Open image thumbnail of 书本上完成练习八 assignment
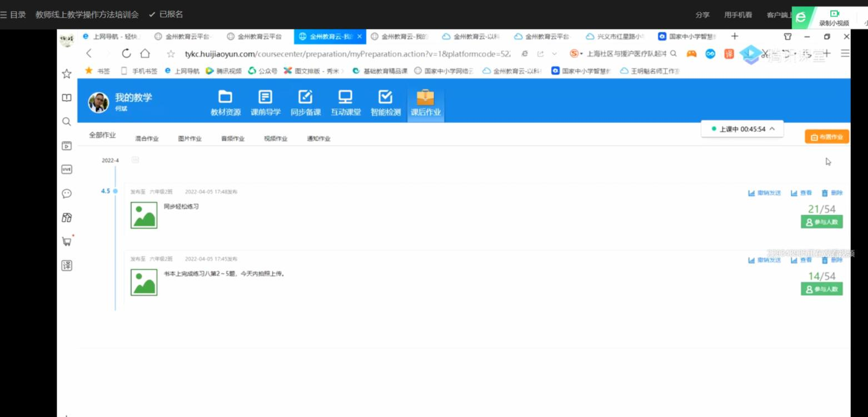 coord(144,282)
